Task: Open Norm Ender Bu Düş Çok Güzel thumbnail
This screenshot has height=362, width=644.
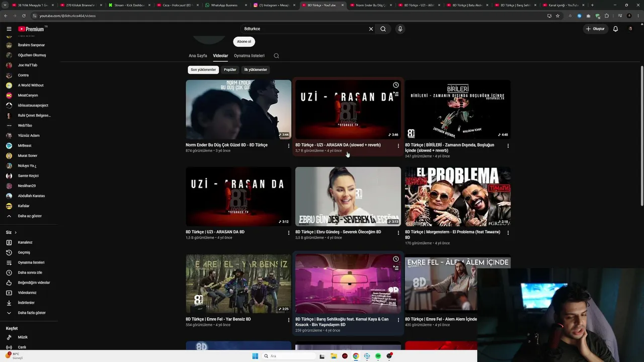Action: 238,110
